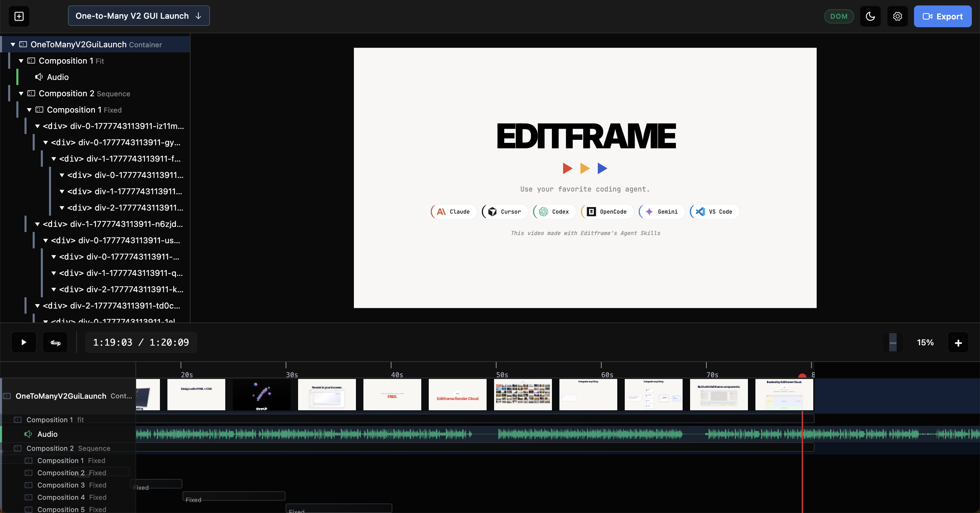Open the One-to-Many V2 GUI Launch dropdown

tap(139, 16)
